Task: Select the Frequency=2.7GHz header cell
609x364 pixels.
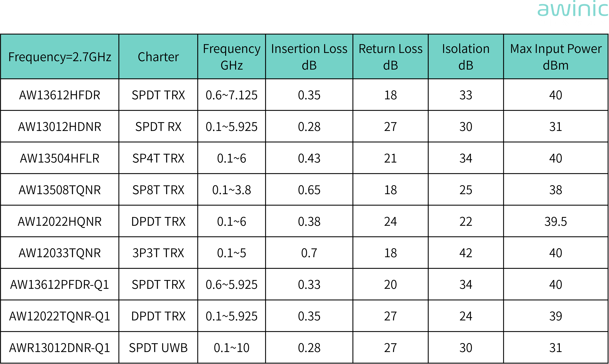Action: [x=60, y=57]
